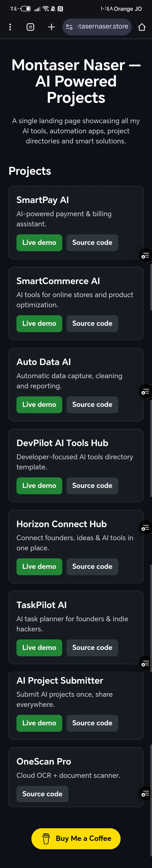Open Live demo for Horizon Connect Hub
This screenshot has height=868, width=152.
[x=39, y=567]
